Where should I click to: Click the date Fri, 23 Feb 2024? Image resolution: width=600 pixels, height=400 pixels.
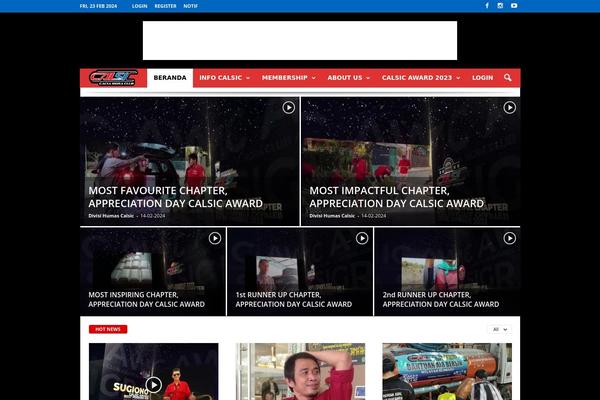point(98,6)
